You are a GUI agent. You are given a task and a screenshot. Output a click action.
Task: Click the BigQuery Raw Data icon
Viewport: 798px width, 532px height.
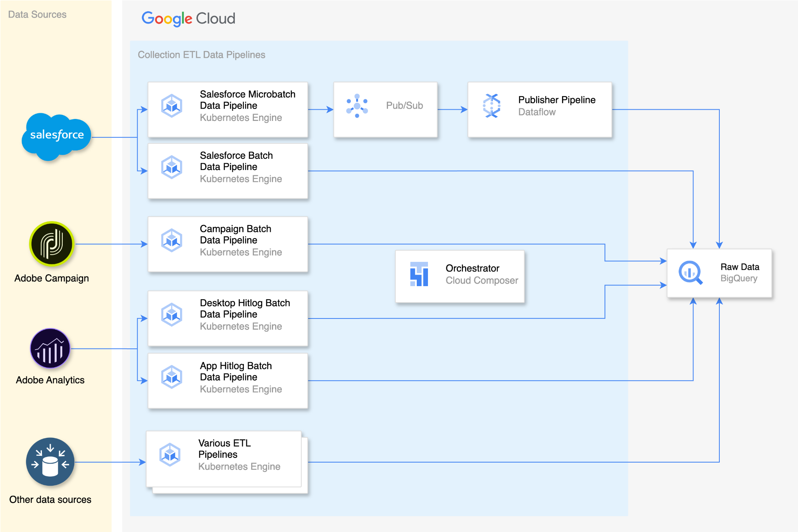click(690, 273)
